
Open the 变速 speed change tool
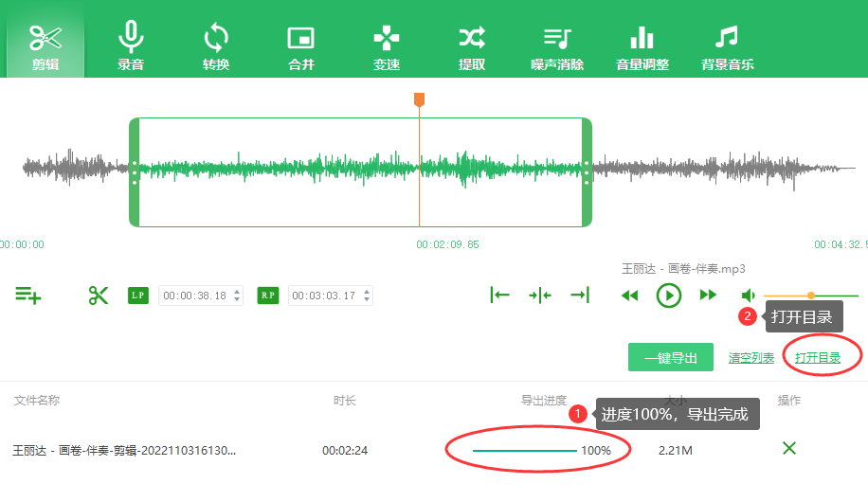pyautogui.click(x=387, y=45)
